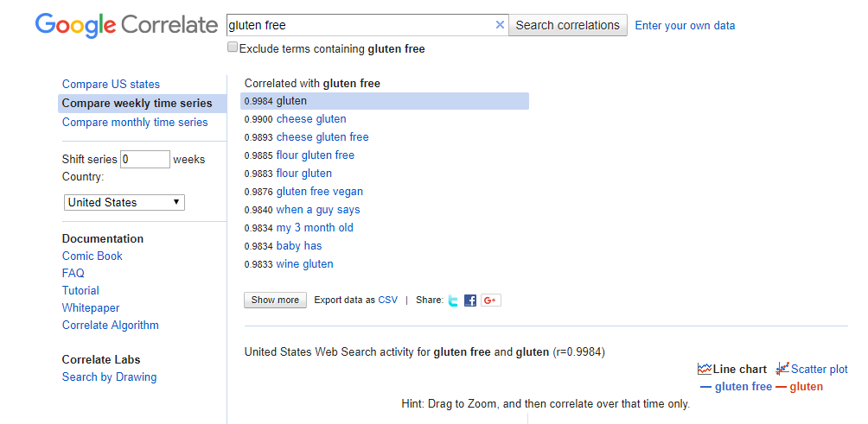Select Compare monthly time series option
This screenshot has width=868, height=424.
point(135,122)
